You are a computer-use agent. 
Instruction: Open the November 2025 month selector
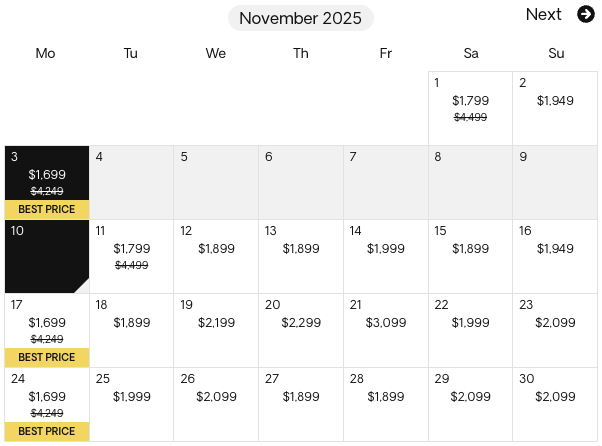(301, 18)
